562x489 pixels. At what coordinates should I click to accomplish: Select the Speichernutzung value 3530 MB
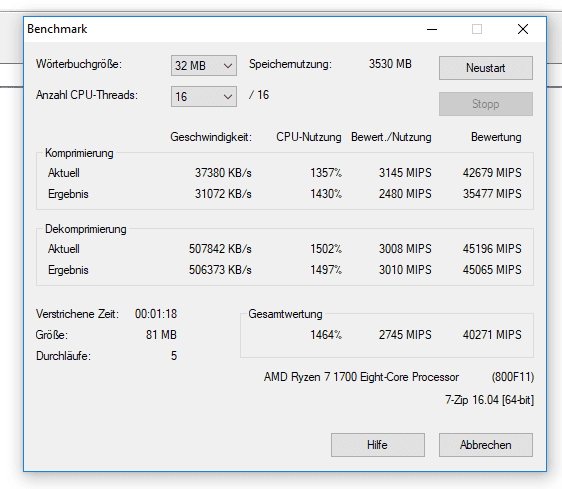point(390,64)
